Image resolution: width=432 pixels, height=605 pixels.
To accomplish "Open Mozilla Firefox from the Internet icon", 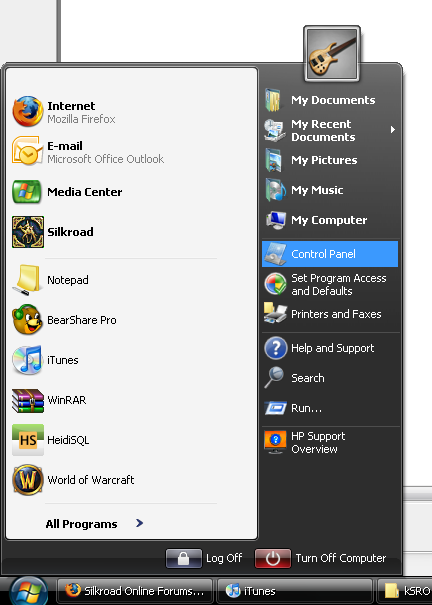I will click(x=27, y=112).
